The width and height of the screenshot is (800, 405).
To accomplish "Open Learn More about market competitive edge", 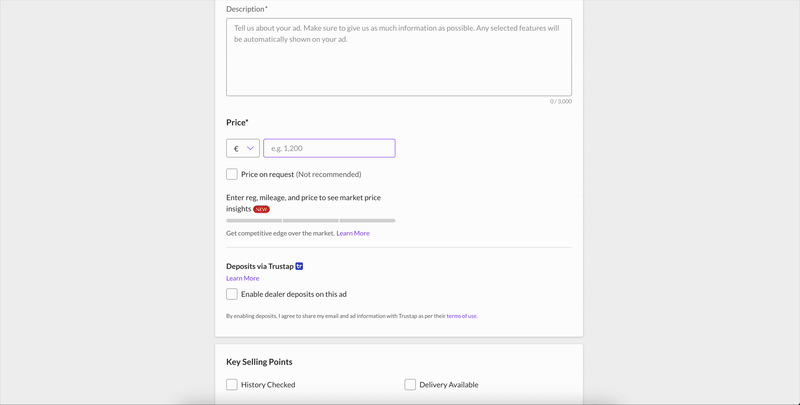I will (352, 233).
